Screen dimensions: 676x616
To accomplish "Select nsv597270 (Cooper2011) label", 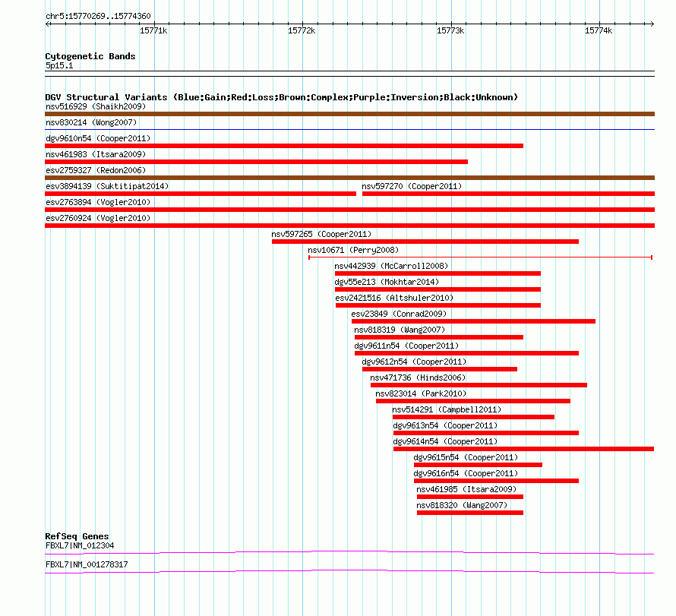I will tap(412, 186).
